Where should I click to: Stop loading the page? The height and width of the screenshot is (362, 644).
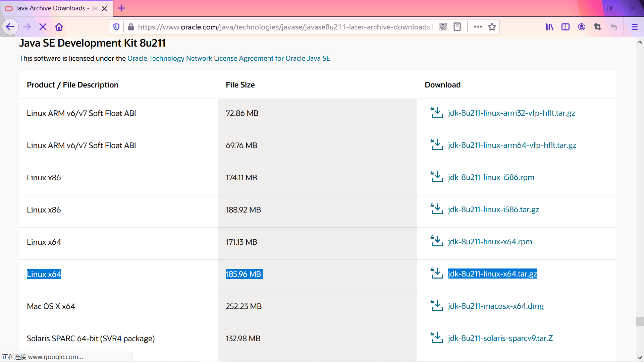point(43,27)
